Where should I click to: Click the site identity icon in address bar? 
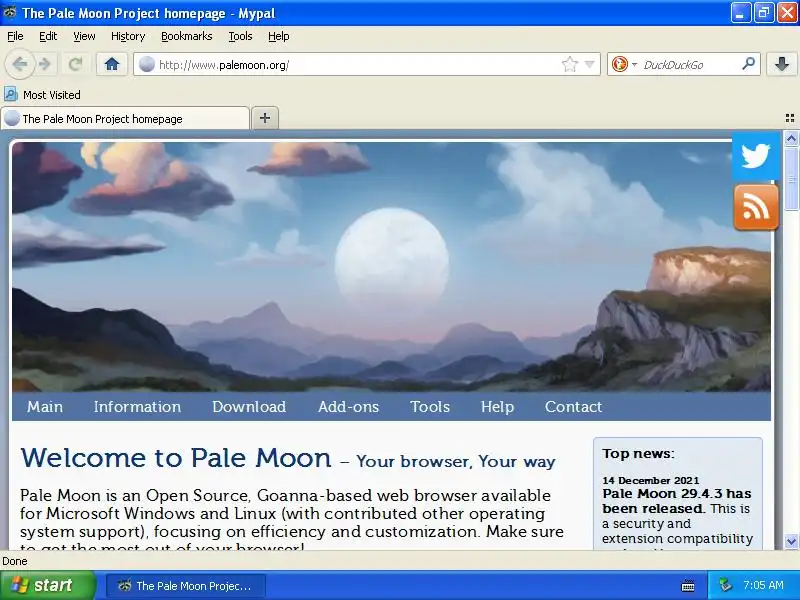(x=147, y=64)
